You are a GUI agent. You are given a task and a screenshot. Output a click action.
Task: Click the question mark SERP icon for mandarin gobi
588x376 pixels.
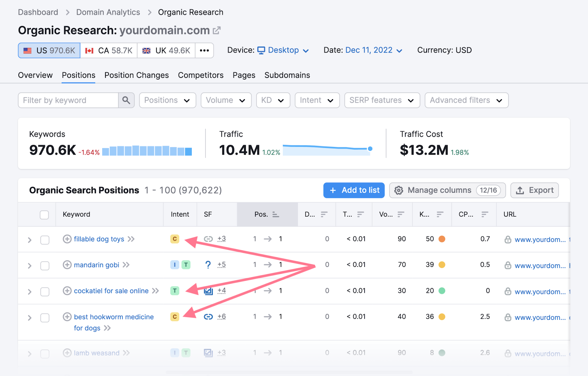[208, 264]
